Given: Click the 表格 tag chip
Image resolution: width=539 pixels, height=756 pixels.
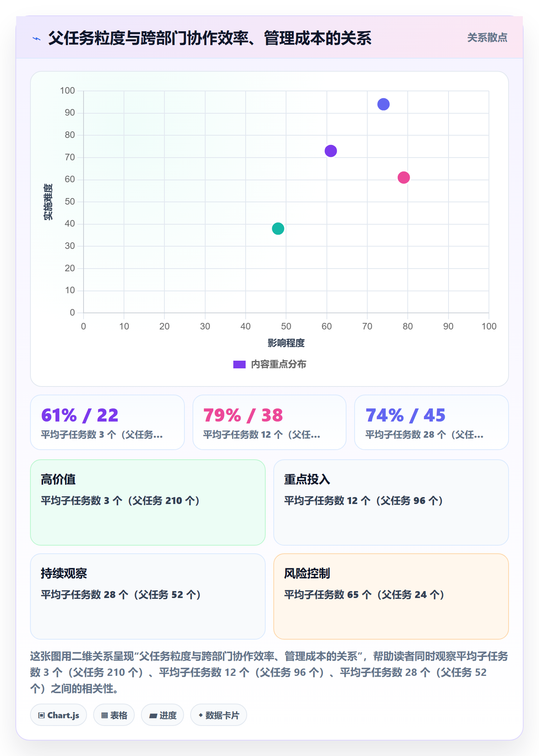Looking at the screenshot, I should click(114, 715).
